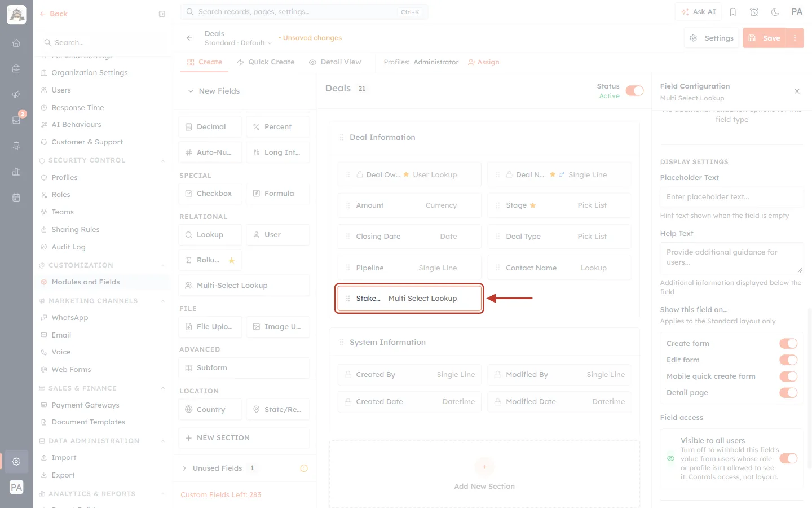Open the Settings button in header
Screen dimensions: 812x508
point(712,38)
